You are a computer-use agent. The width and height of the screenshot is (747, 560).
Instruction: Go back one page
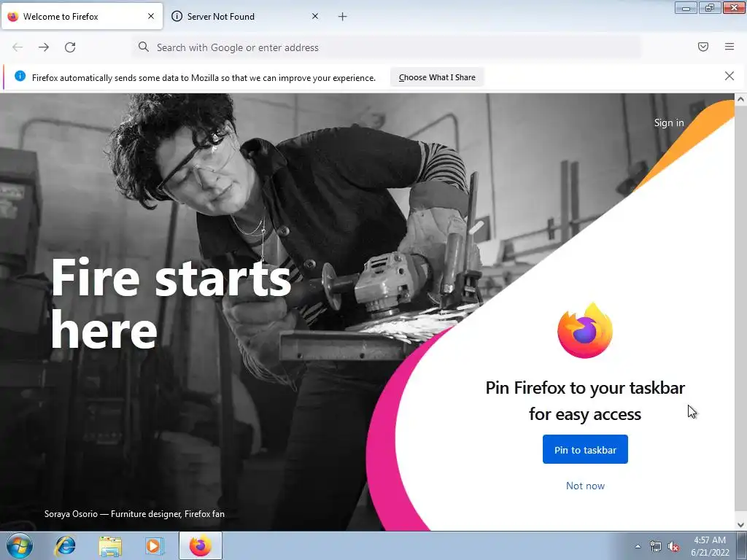(18, 47)
